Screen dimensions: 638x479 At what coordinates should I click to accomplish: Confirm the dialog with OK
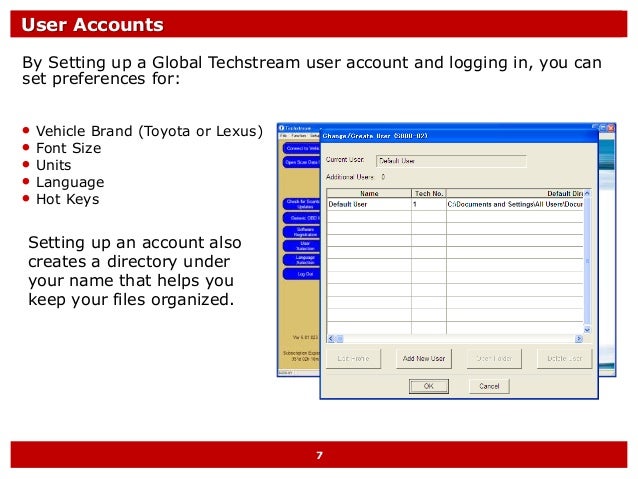point(428,386)
